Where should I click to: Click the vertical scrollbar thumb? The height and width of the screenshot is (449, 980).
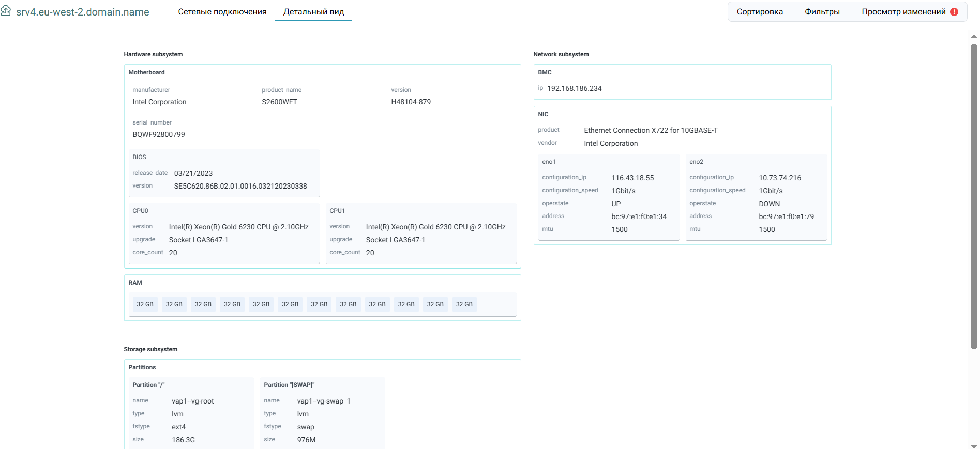click(974, 196)
